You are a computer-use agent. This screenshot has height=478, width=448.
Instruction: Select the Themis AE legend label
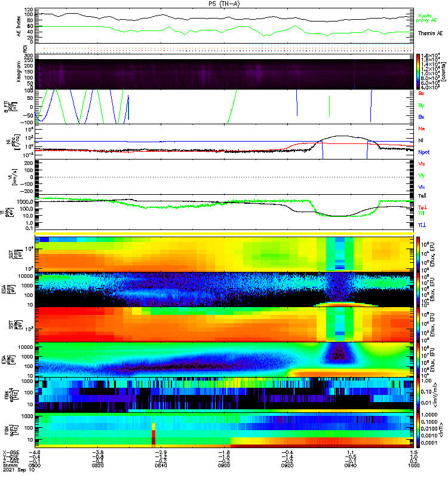pos(430,33)
